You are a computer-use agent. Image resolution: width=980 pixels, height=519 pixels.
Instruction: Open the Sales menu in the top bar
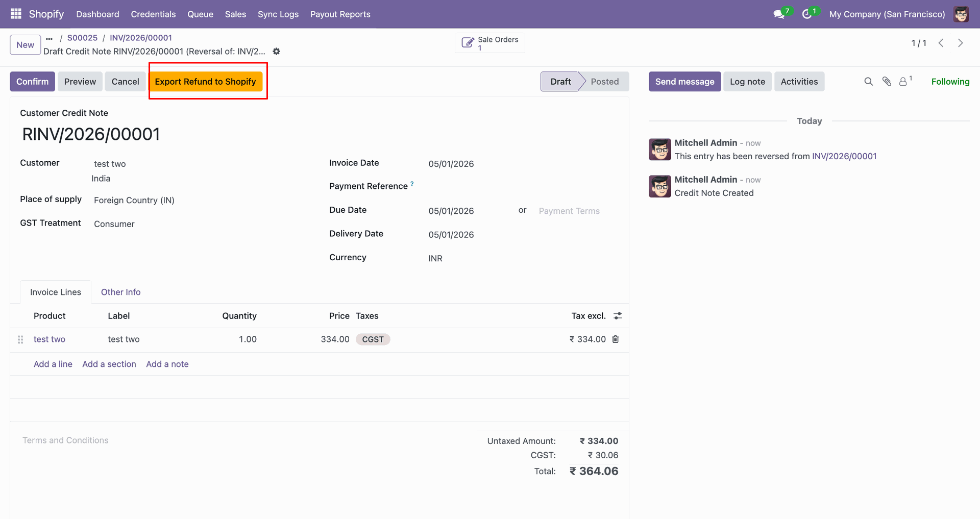tap(235, 14)
